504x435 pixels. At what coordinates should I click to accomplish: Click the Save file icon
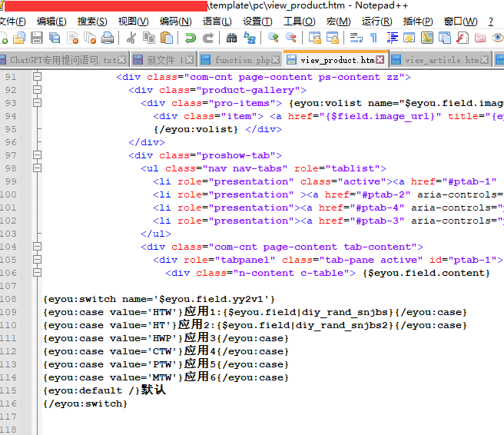tap(37, 38)
